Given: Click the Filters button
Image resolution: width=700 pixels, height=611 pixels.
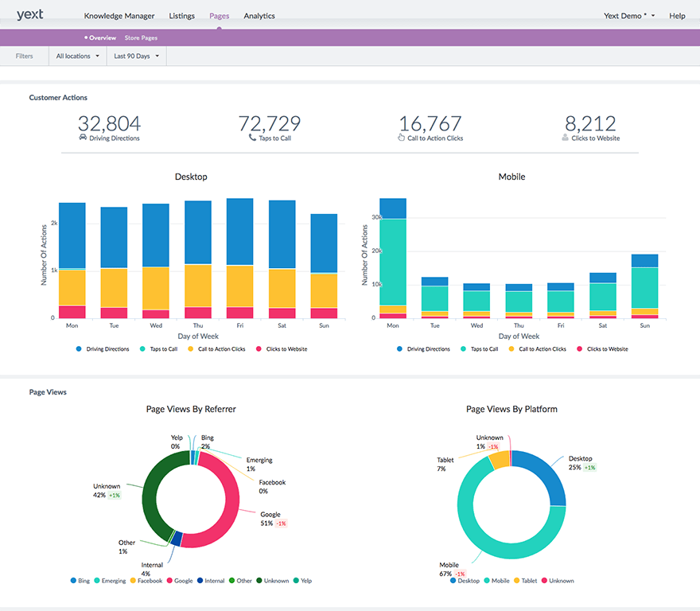Looking at the screenshot, I should pos(25,56).
